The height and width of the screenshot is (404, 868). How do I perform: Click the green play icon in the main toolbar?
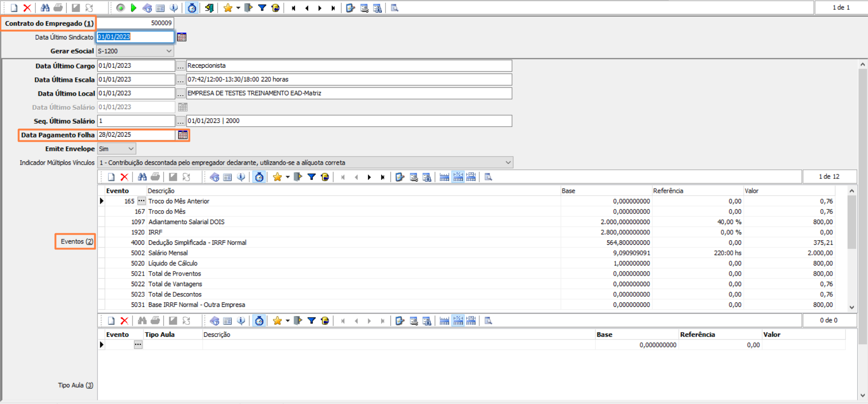click(x=133, y=8)
